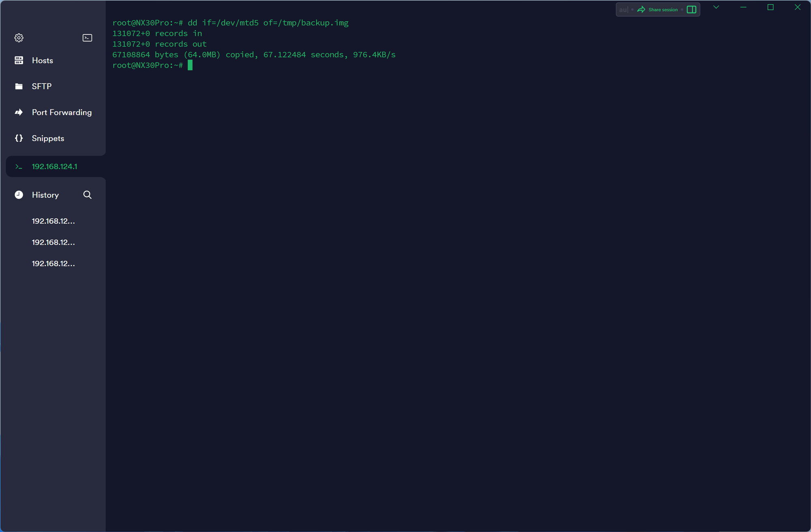The height and width of the screenshot is (532, 811).
Task: Maximize the terminal window
Action: point(770,7)
